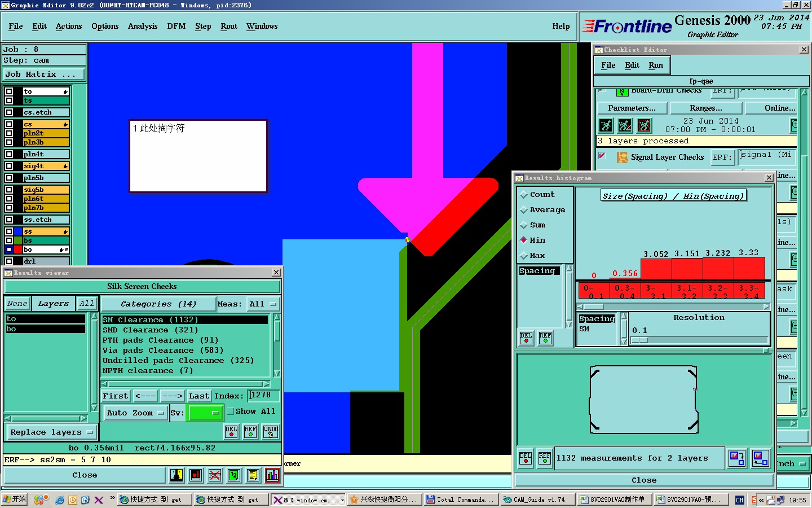Click First button in Results viewer
The width and height of the screenshot is (812, 508).
[116, 396]
